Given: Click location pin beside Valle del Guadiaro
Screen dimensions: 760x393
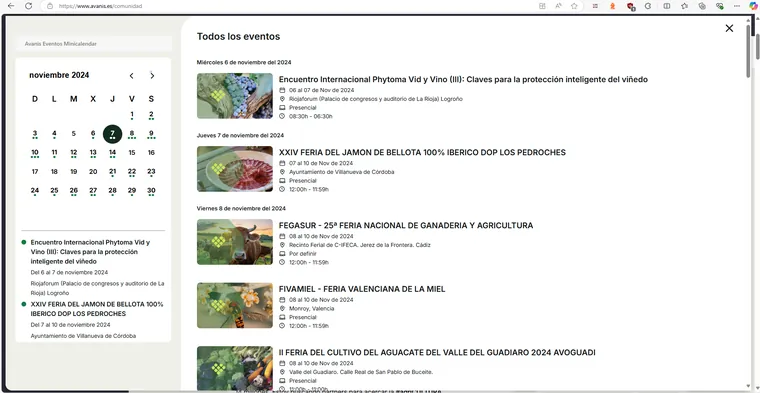Looking at the screenshot, I should pyautogui.click(x=282, y=372).
